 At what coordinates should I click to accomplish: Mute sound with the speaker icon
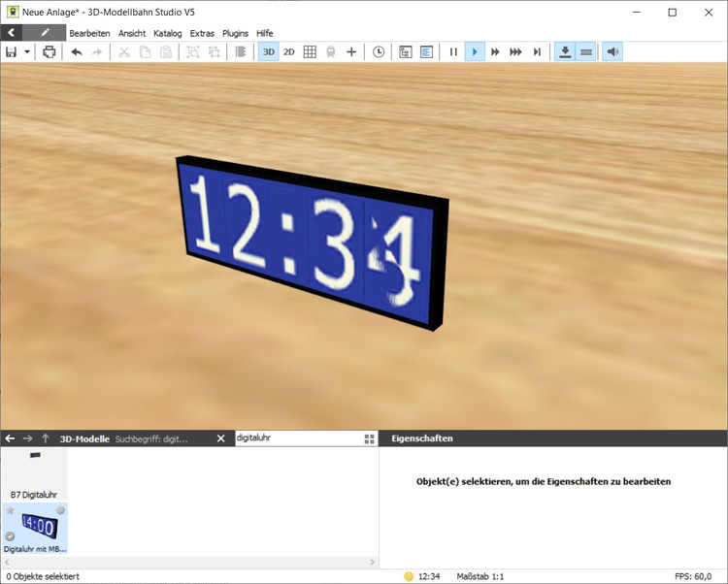point(612,52)
